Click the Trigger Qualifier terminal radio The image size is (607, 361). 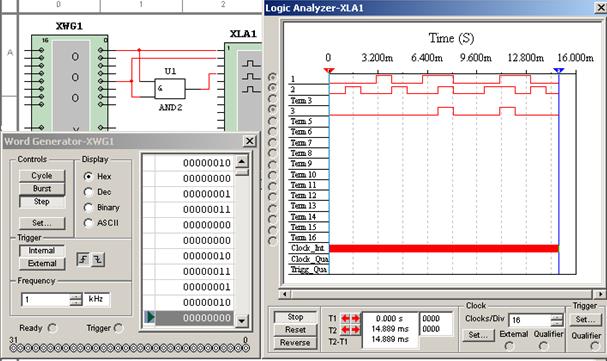[595, 347]
